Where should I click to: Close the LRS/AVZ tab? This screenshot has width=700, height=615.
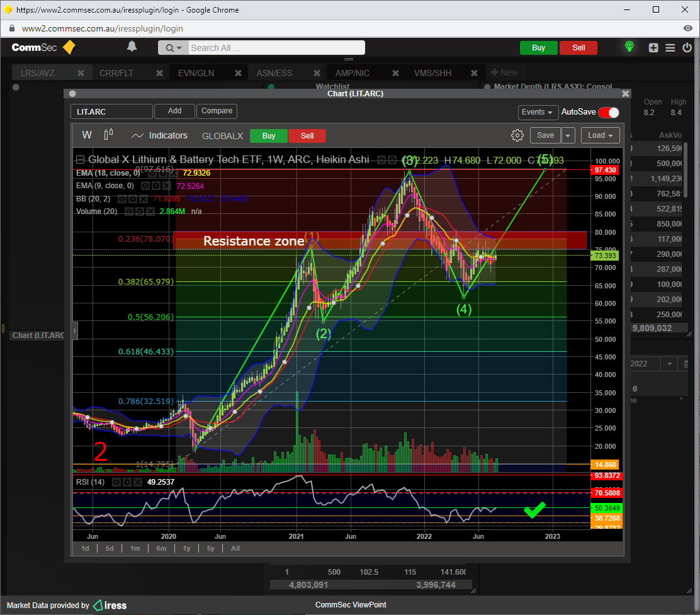(81, 73)
